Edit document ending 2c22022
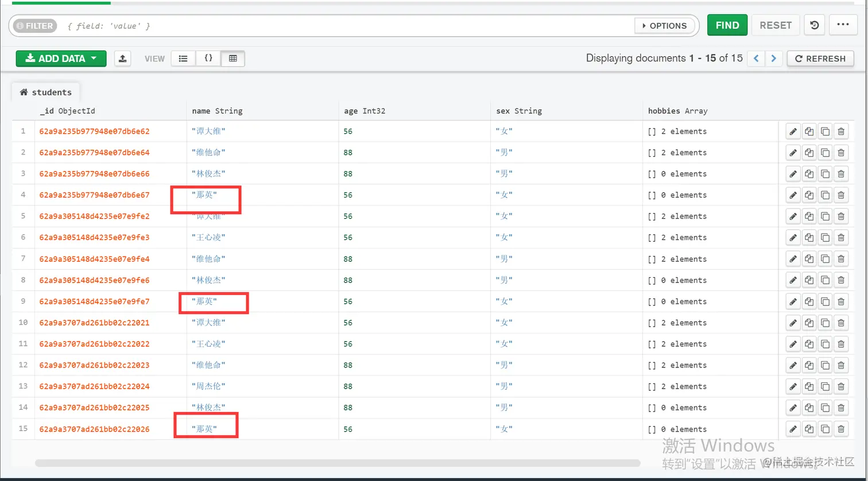The width and height of the screenshot is (868, 481). pyautogui.click(x=793, y=344)
